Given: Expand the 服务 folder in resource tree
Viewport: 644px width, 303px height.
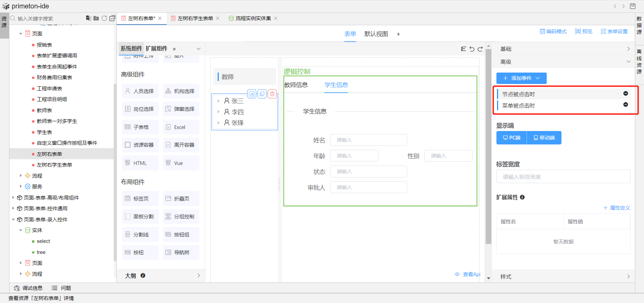Looking at the screenshot, I should click(21, 186).
